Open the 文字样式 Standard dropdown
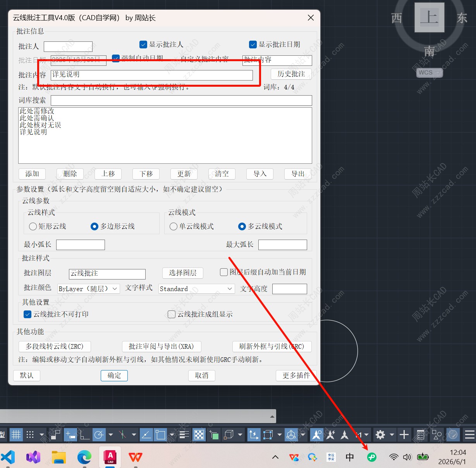This screenshot has width=476, height=468. [x=196, y=289]
